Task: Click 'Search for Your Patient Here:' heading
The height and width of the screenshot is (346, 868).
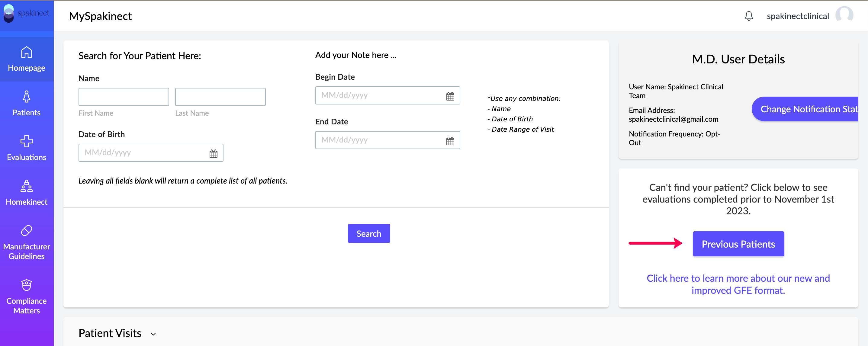Action: [140, 56]
